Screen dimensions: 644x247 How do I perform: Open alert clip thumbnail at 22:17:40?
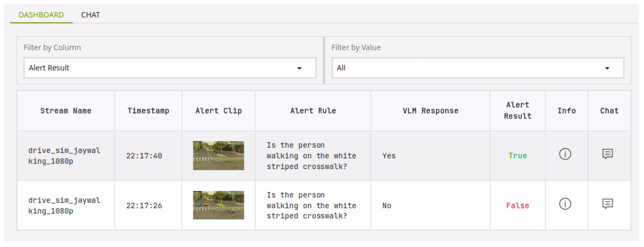[218, 155]
